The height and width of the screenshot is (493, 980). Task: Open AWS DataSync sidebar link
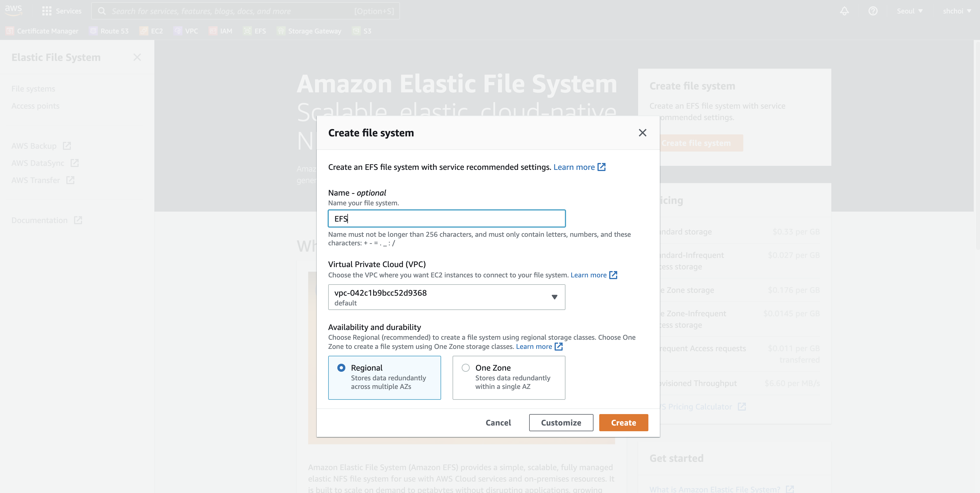(x=38, y=163)
